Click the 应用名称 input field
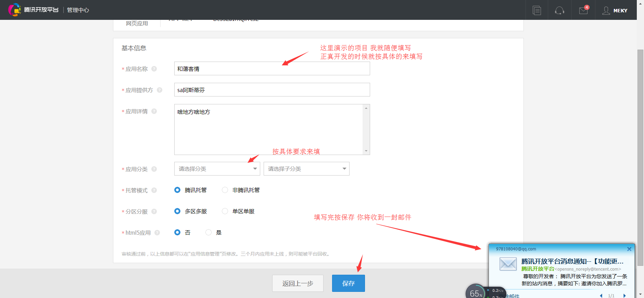Image resolution: width=644 pixels, height=298 pixels. click(272, 68)
